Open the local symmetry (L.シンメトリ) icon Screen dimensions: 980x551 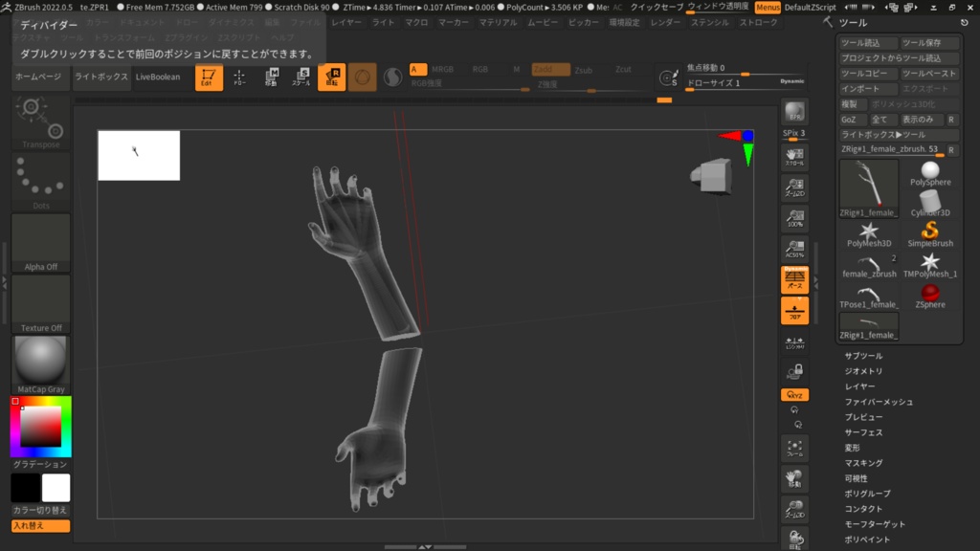point(795,342)
